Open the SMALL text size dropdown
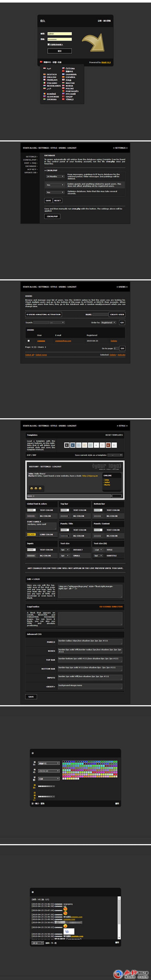Screen dimensions: 151x980 click(65, 555)
